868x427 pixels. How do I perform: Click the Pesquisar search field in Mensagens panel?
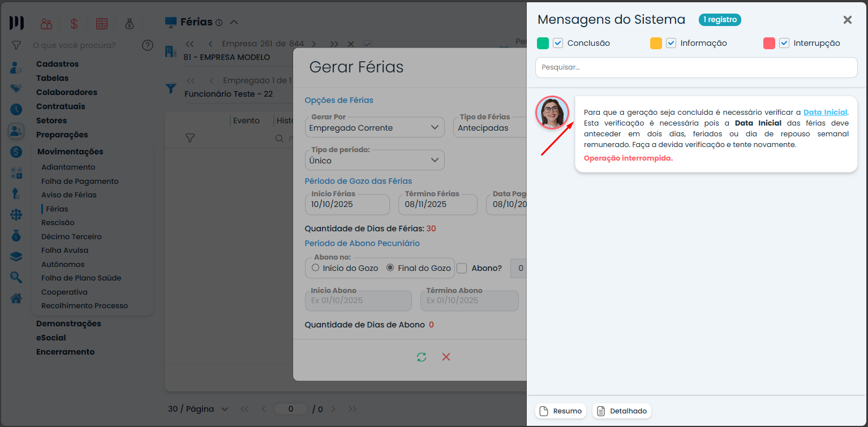coord(695,67)
